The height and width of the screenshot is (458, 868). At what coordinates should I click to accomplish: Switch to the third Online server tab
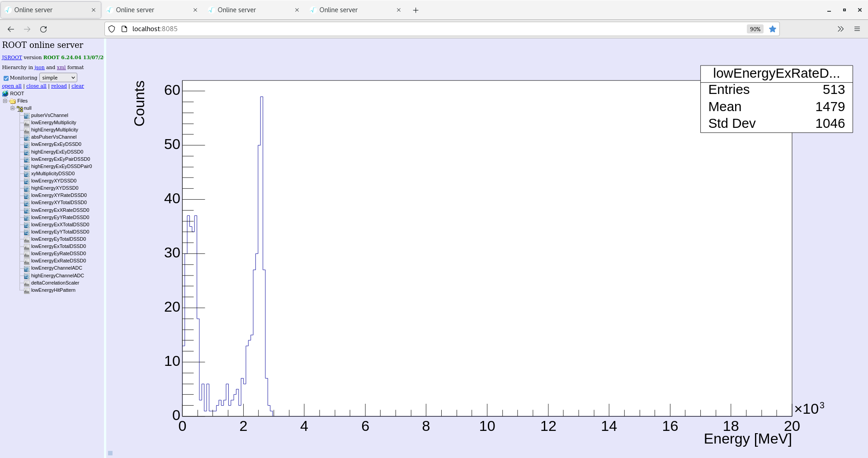(x=254, y=10)
